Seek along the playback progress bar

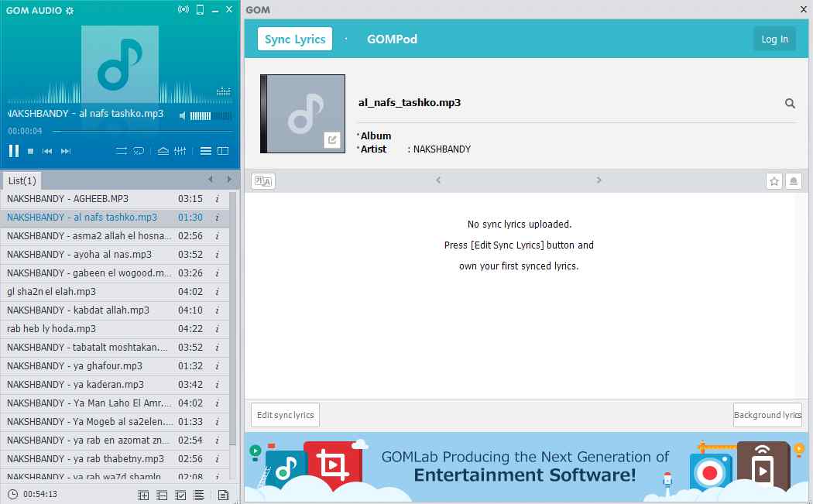pos(142,131)
